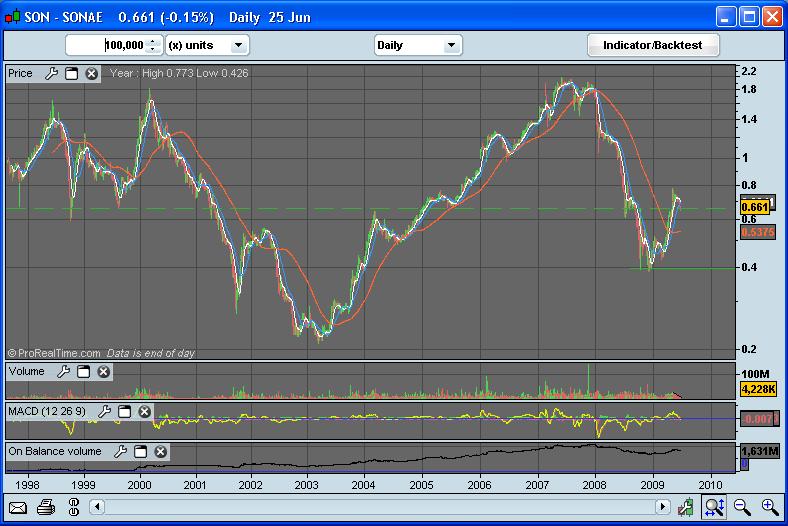Image resolution: width=788 pixels, height=526 pixels.
Task: Click the 0.5375 moving average value tag
Action: [758, 232]
